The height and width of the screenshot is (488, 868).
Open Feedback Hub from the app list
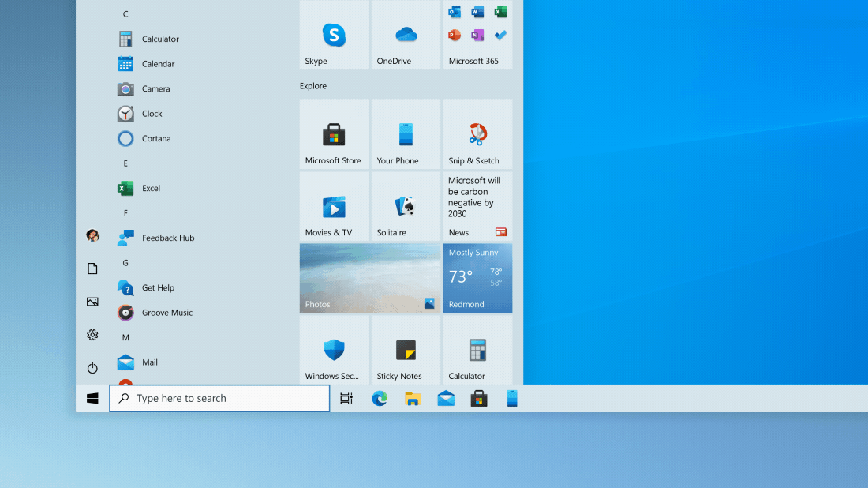click(x=167, y=238)
